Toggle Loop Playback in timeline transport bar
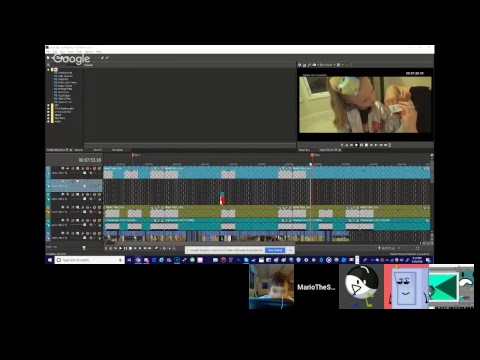 click(111, 248)
